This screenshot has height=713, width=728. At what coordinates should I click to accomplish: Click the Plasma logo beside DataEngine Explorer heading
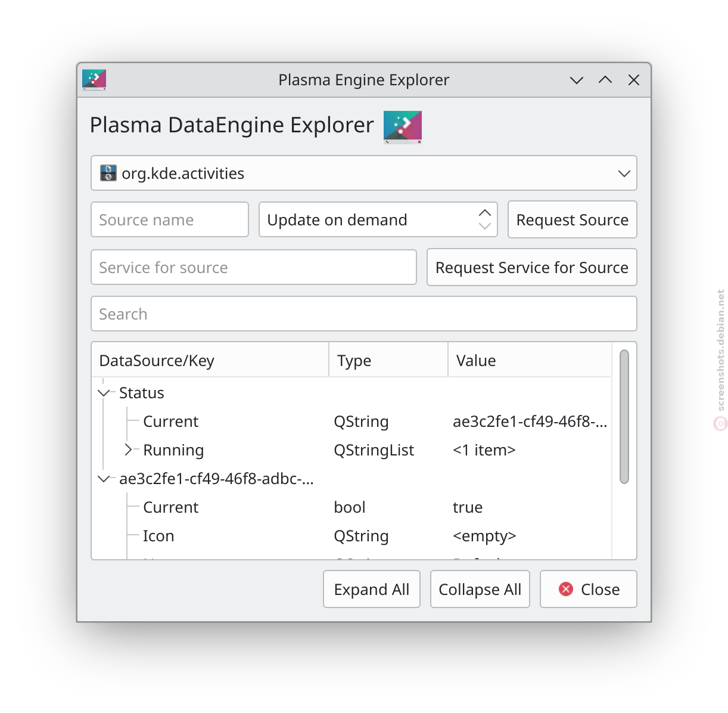(x=403, y=127)
